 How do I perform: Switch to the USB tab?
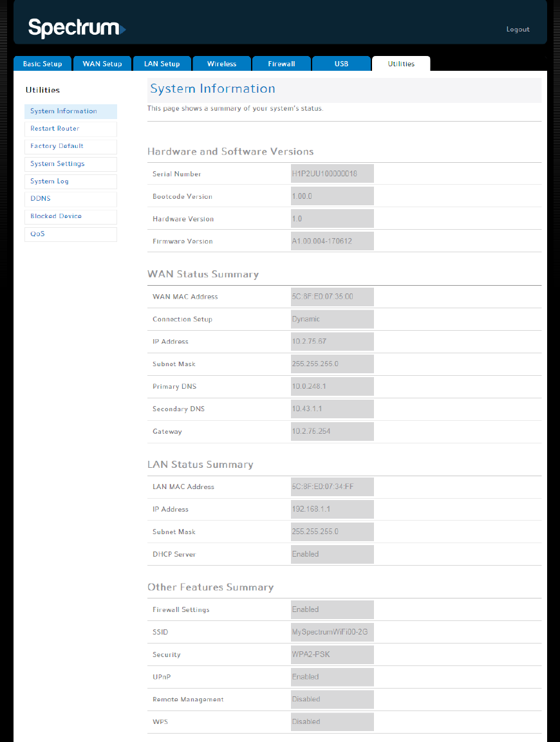tap(341, 64)
